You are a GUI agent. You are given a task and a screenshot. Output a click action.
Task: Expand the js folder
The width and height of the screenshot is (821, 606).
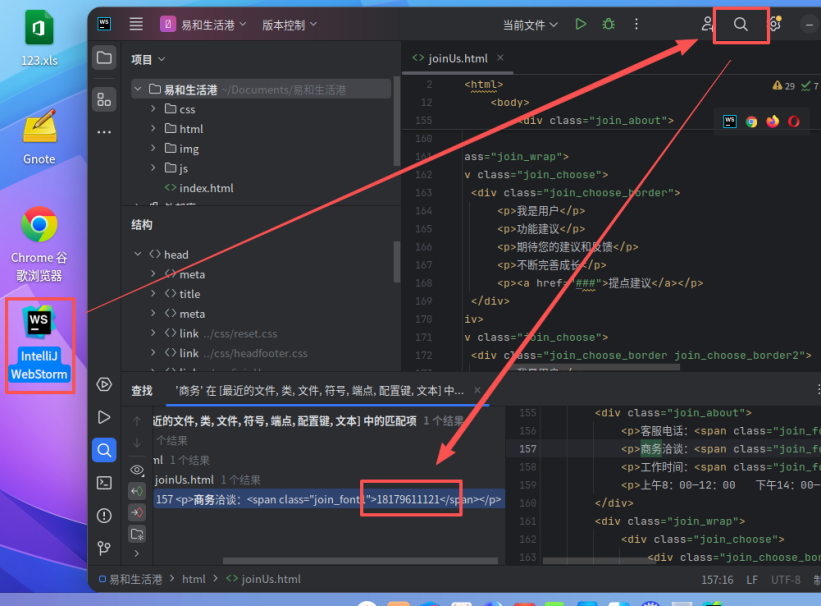pyautogui.click(x=153, y=168)
